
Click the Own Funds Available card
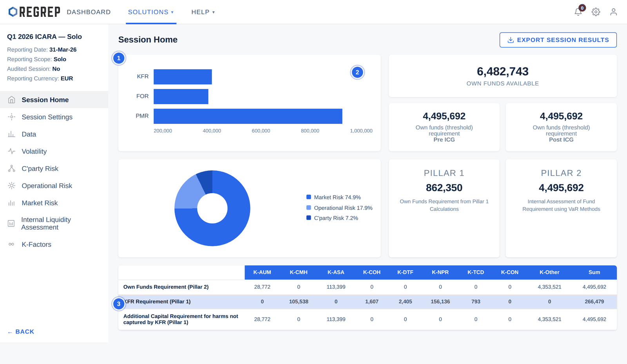tap(503, 76)
